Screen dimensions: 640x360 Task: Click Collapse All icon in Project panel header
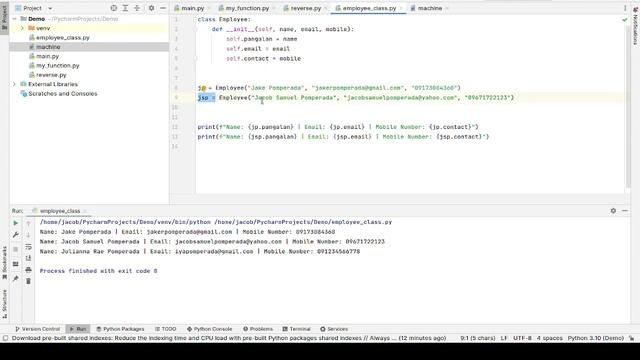point(137,8)
